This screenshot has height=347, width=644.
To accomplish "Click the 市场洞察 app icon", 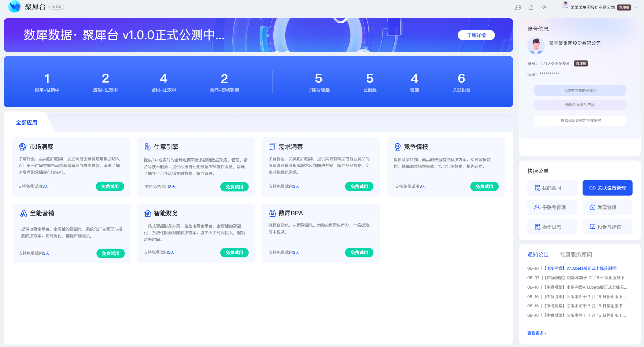I will [22, 147].
